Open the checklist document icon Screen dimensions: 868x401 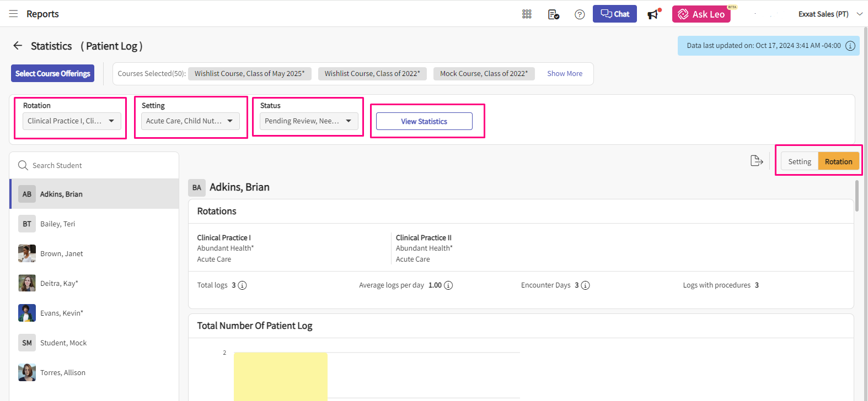554,14
